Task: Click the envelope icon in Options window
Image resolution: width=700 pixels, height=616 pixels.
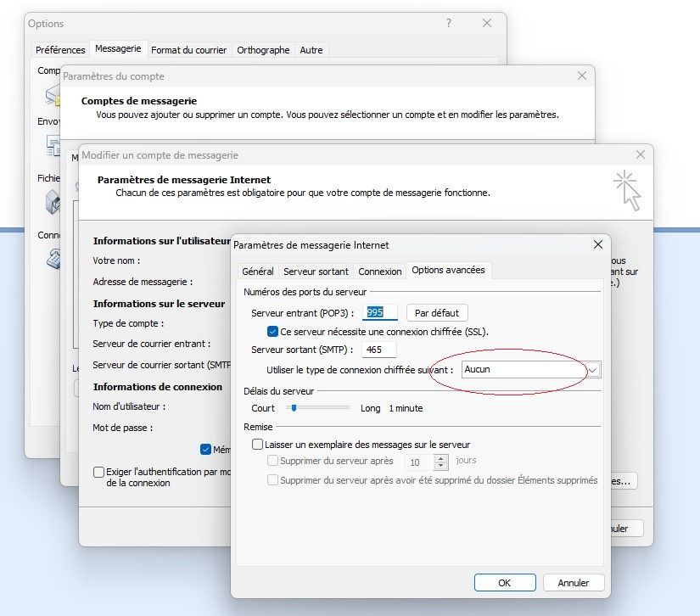Action: point(53,96)
